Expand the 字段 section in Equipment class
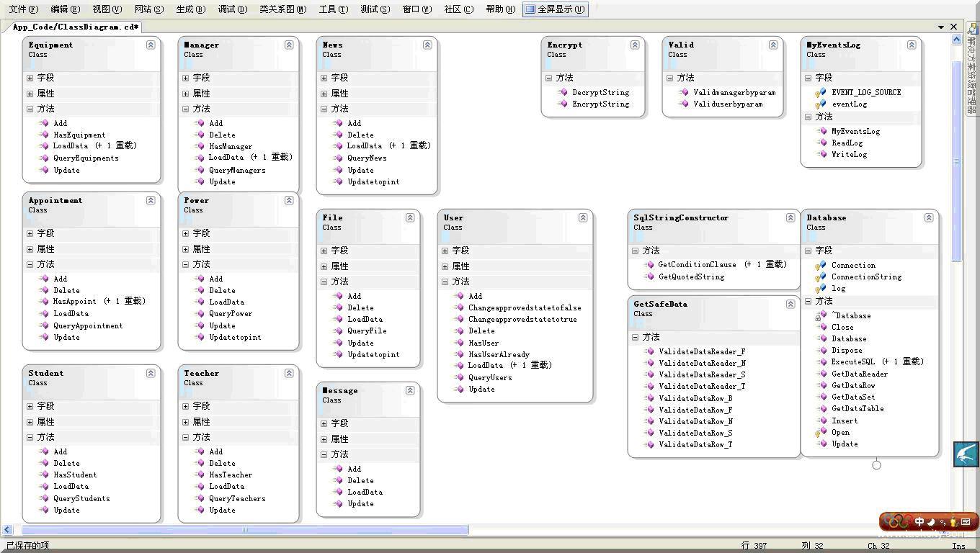 click(30, 78)
